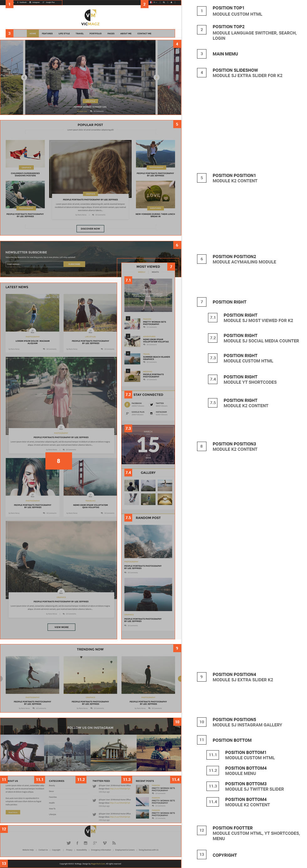Click the slideshow next arrow
307x868 pixels.
(156, 77)
